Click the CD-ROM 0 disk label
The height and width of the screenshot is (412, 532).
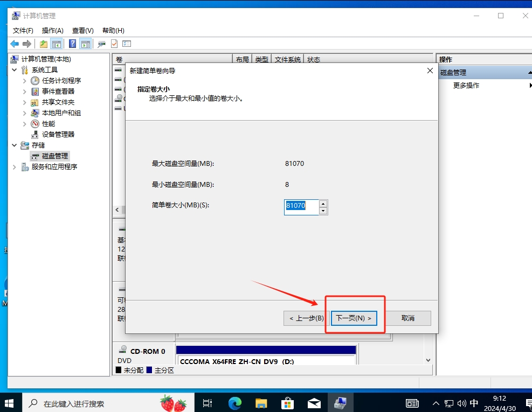click(148, 351)
